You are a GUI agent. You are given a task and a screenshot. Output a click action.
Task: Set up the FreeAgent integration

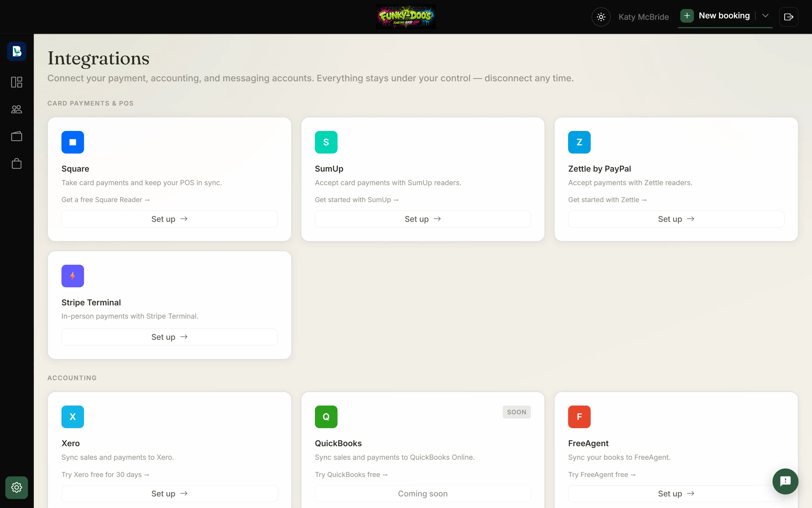[x=676, y=494]
